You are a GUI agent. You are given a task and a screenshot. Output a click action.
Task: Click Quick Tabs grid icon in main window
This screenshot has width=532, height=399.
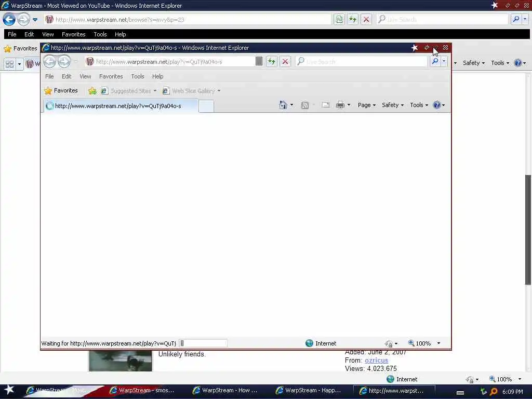tap(9, 64)
